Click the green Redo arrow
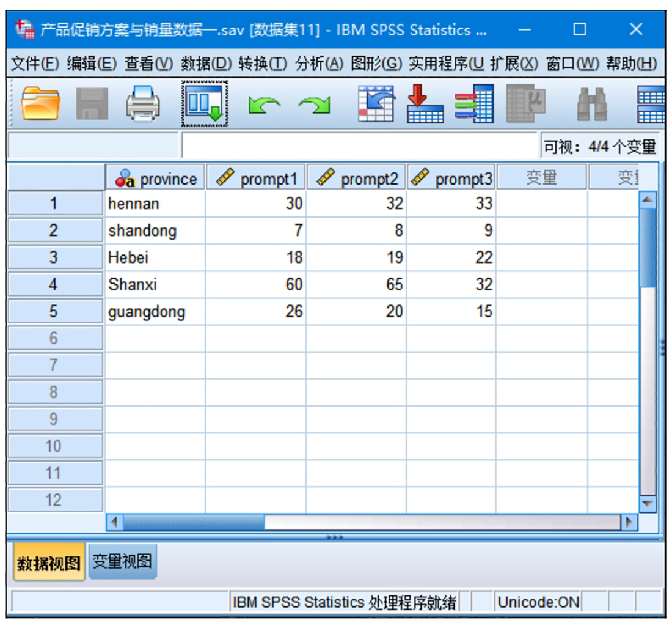This screenshot has width=672, height=623. (313, 105)
